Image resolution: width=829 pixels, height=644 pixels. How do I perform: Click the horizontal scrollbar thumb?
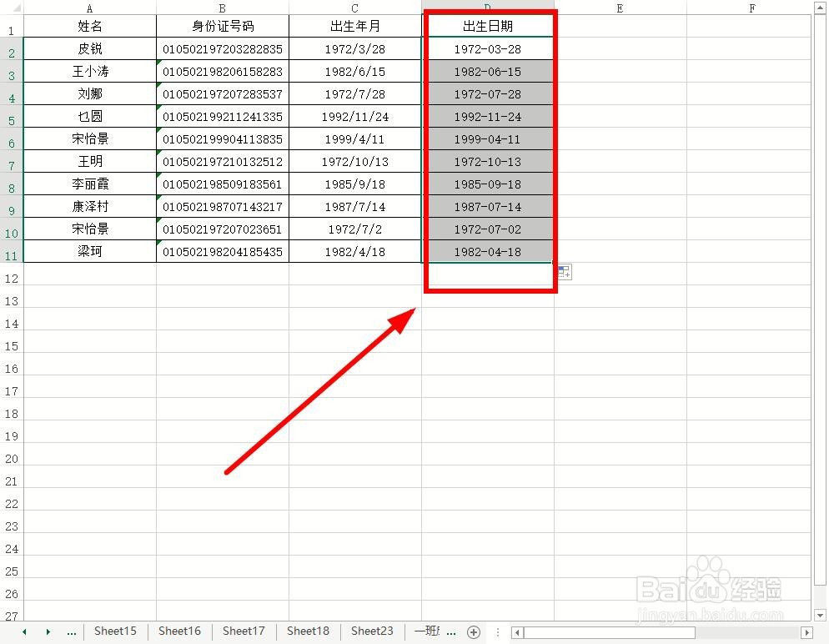pos(609,632)
